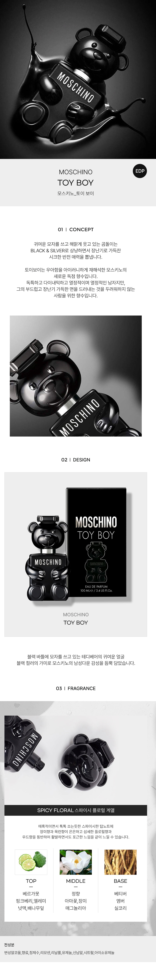Open the 02 DESIGN section heading
The image size is (156, 980).
76,460
